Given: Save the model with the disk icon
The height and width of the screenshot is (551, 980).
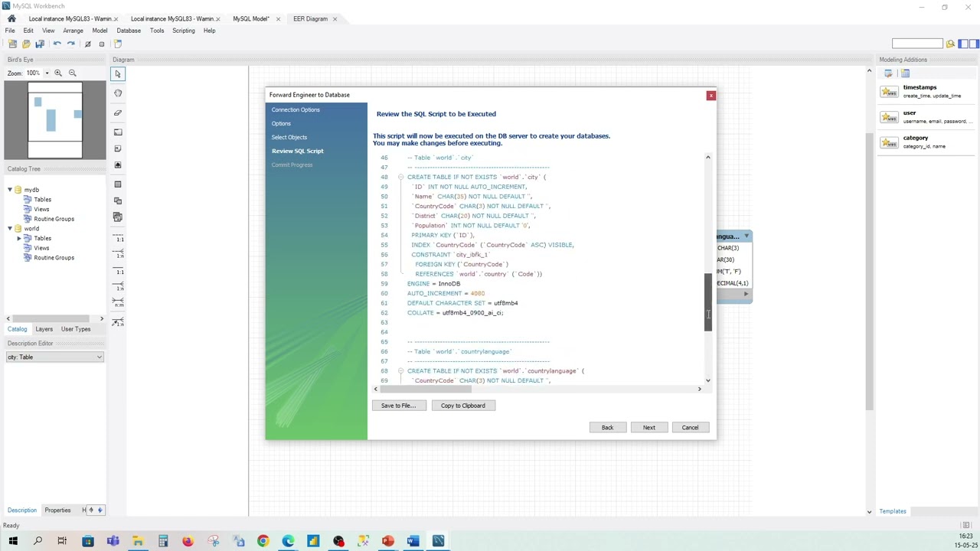Looking at the screenshot, I should (40, 44).
